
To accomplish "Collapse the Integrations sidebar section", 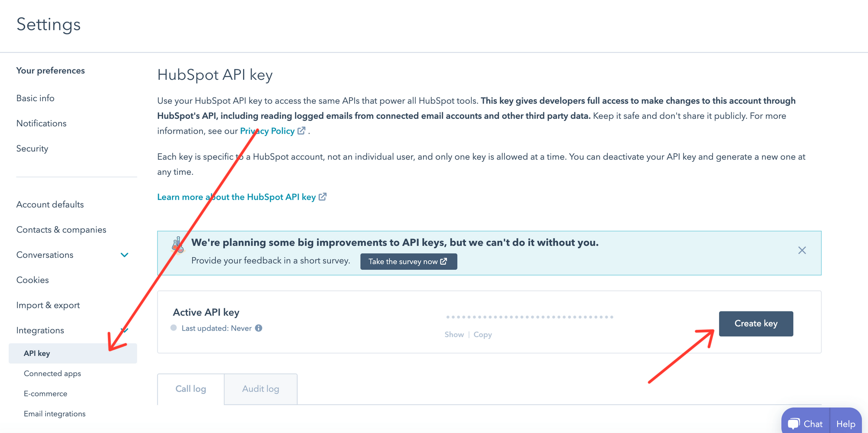I will click(x=125, y=330).
